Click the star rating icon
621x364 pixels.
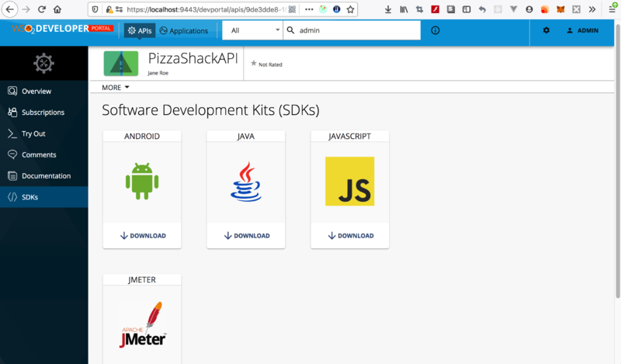[254, 64]
